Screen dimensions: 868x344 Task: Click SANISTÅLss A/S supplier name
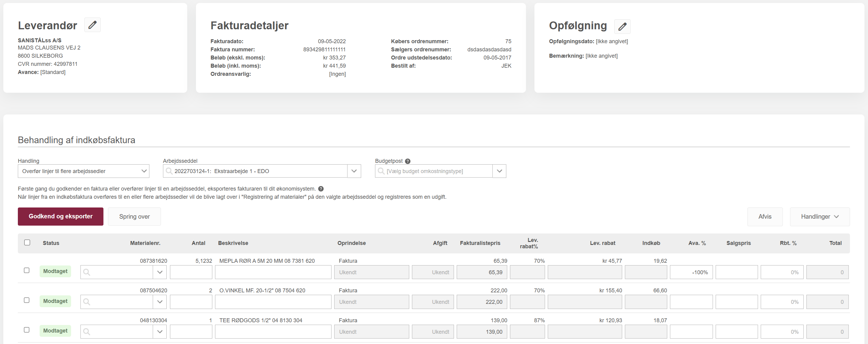click(39, 40)
